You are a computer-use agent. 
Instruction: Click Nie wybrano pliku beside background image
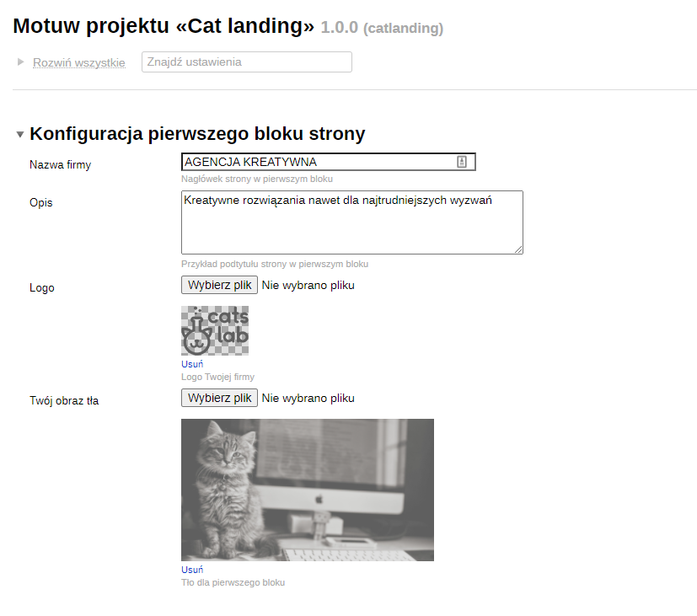308,399
